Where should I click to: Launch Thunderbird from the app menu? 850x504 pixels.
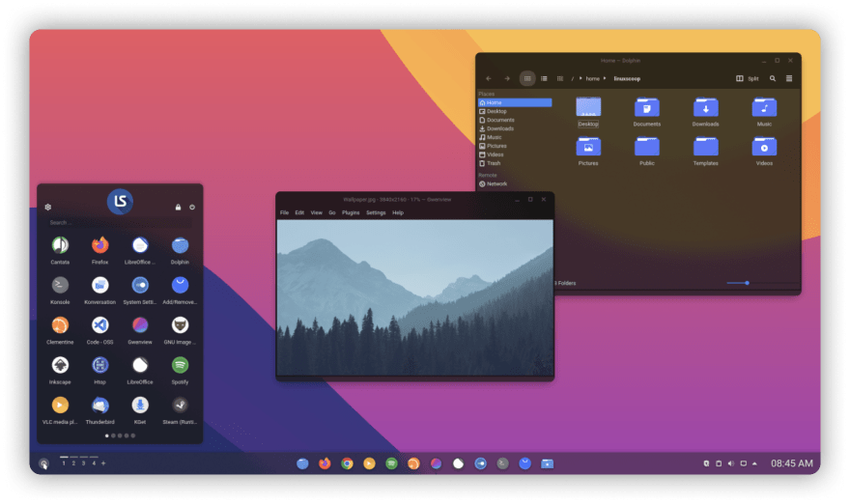pos(99,405)
